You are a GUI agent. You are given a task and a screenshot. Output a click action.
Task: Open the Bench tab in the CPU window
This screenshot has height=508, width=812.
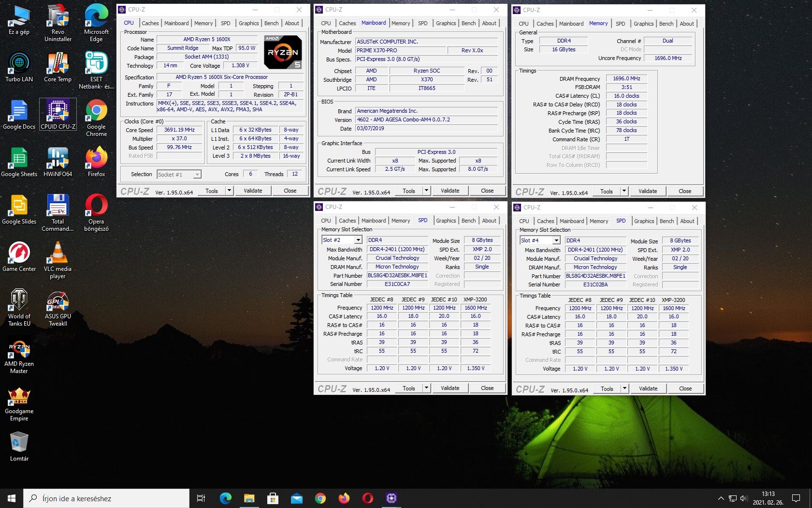pos(271,23)
